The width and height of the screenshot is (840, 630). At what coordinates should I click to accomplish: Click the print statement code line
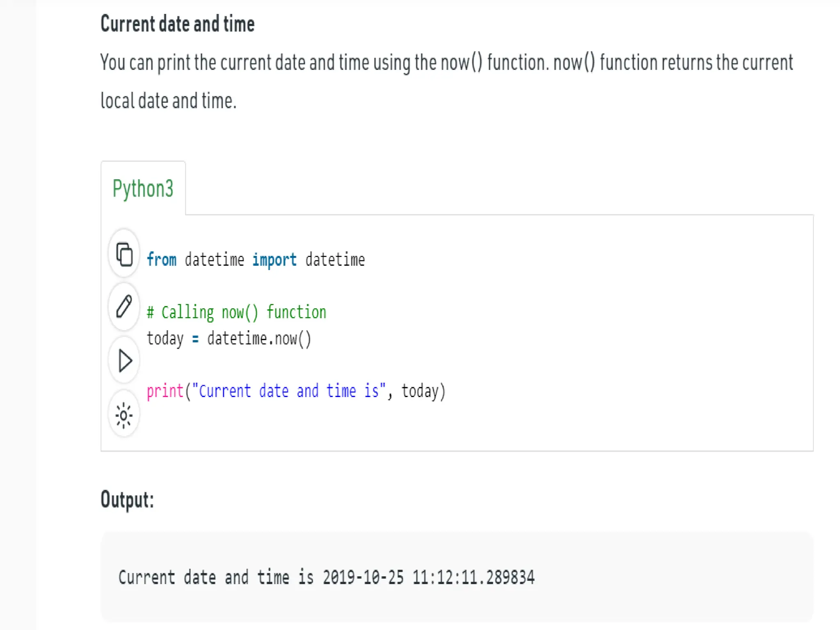[296, 391]
